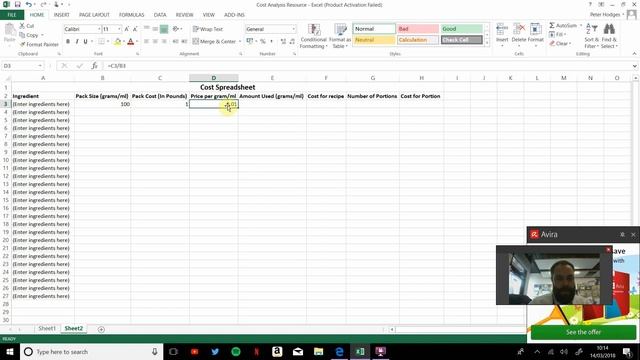Screen dimensions: 640x360
Task: Apply italic formatting
Action: (x=77, y=41)
